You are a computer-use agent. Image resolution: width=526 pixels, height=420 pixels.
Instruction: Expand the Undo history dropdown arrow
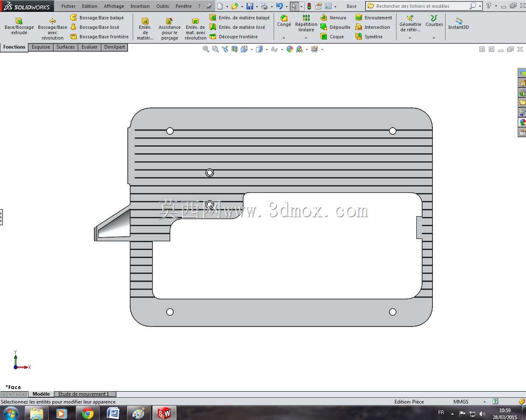click(286, 7)
